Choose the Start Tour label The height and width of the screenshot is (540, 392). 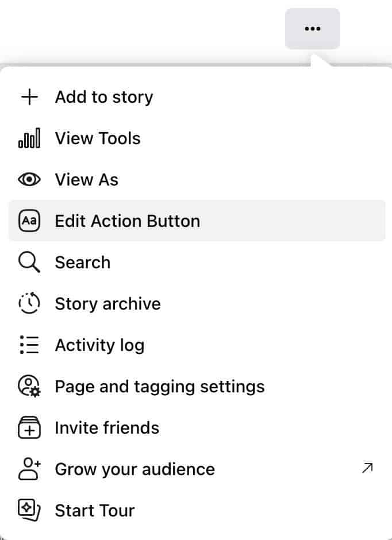tap(95, 510)
